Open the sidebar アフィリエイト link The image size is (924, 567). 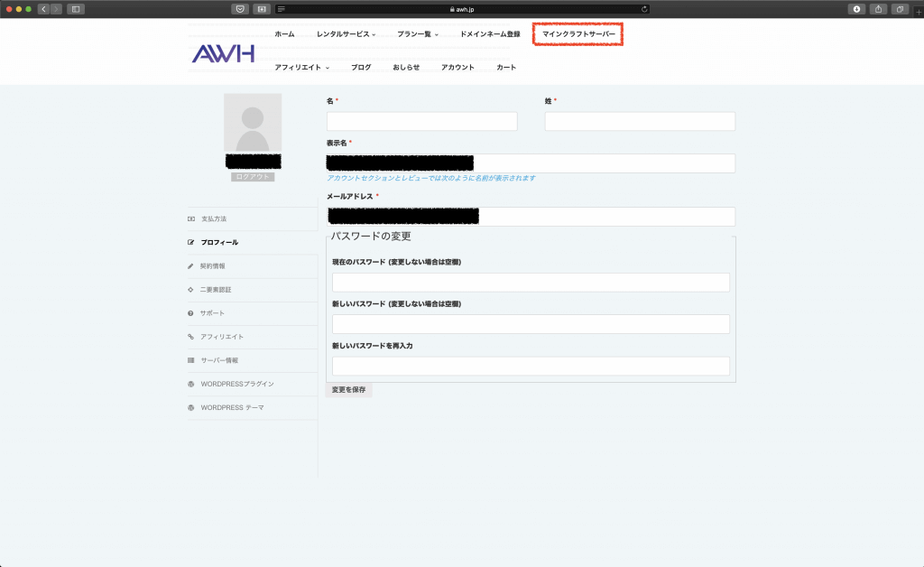pos(222,337)
